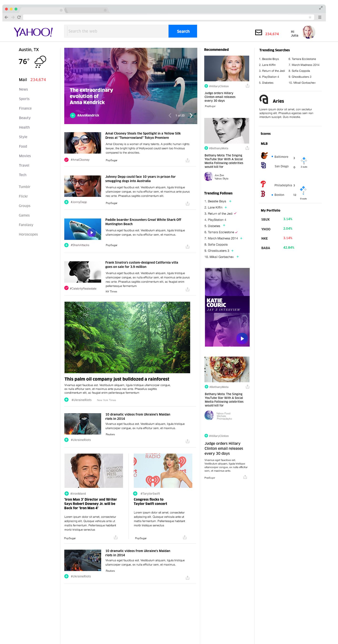Click the weather cloud icon
Screen dimensions: 338x644
[40, 62]
